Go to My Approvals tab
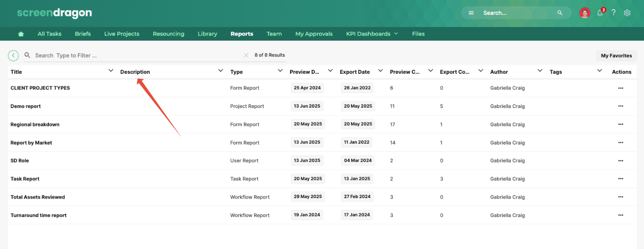Screen dimensions: 644x249 (314, 34)
